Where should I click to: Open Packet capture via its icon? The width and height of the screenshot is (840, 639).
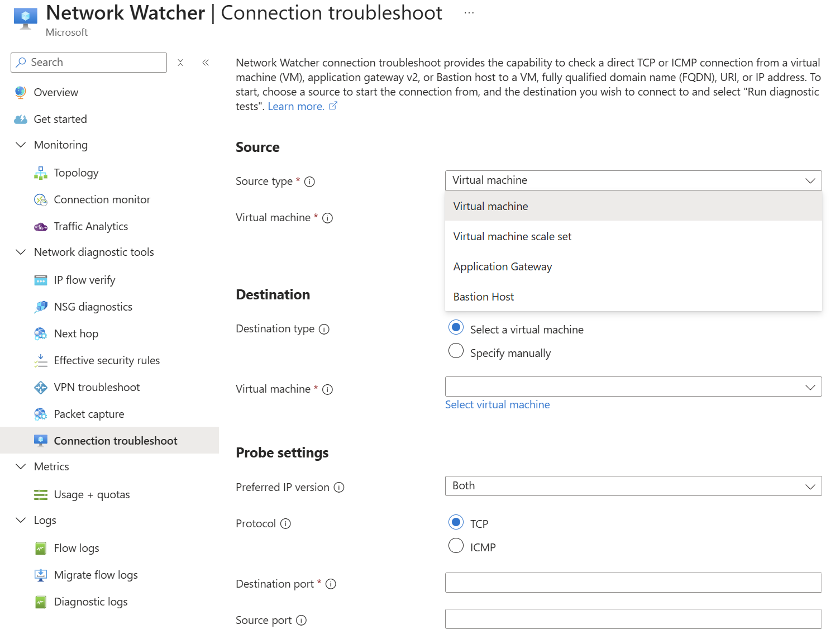coord(41,414)
